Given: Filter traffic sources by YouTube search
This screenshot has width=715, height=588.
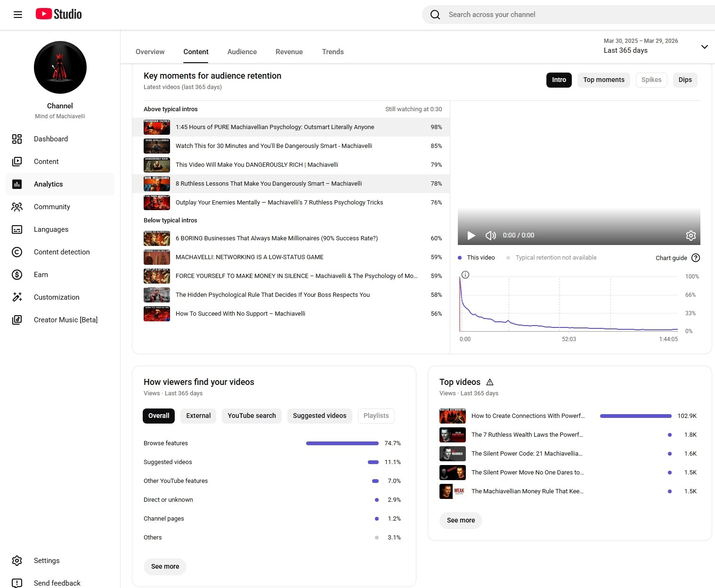Looking at the screenshot, I should 252,416.
